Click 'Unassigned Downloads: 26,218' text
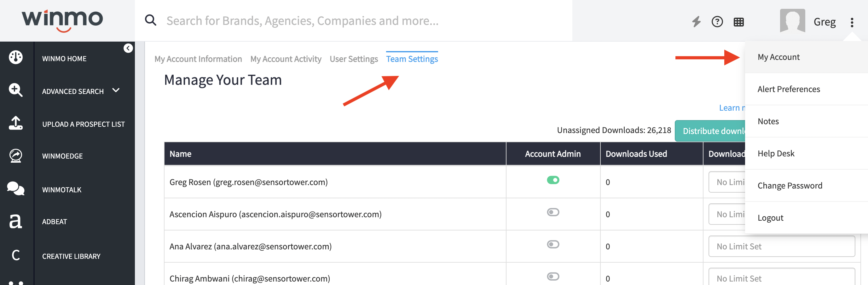Viewport: 868px width, 285px height. click(x=614, y=130)
